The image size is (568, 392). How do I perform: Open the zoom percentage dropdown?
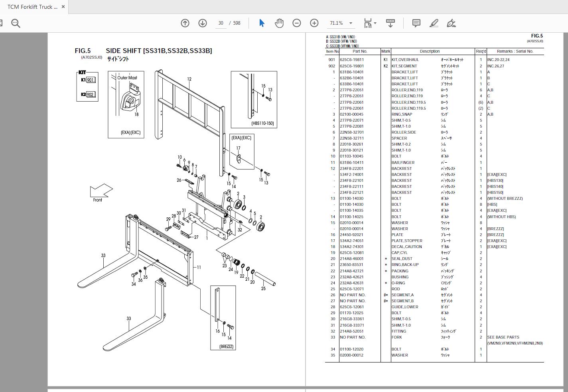(x=350, y=23)
